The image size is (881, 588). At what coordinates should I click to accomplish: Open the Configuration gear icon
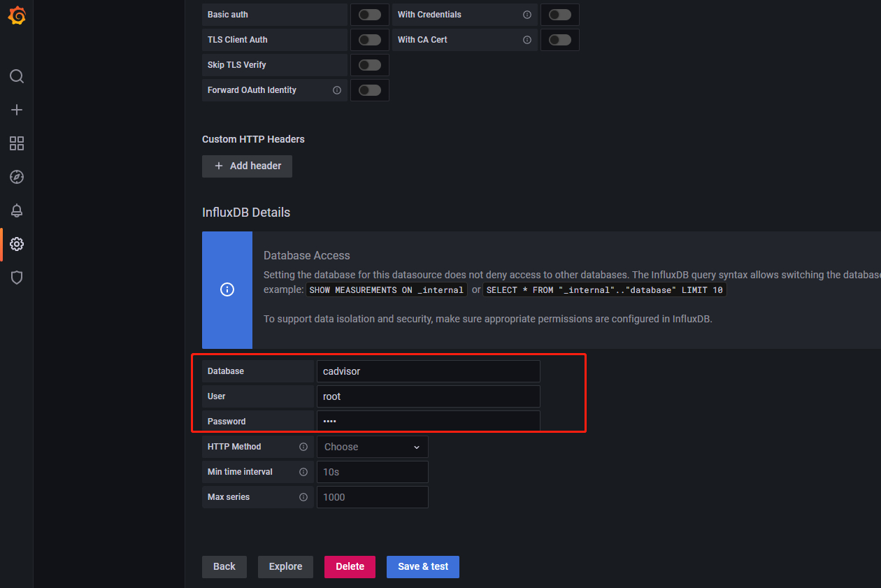point(17,244)
